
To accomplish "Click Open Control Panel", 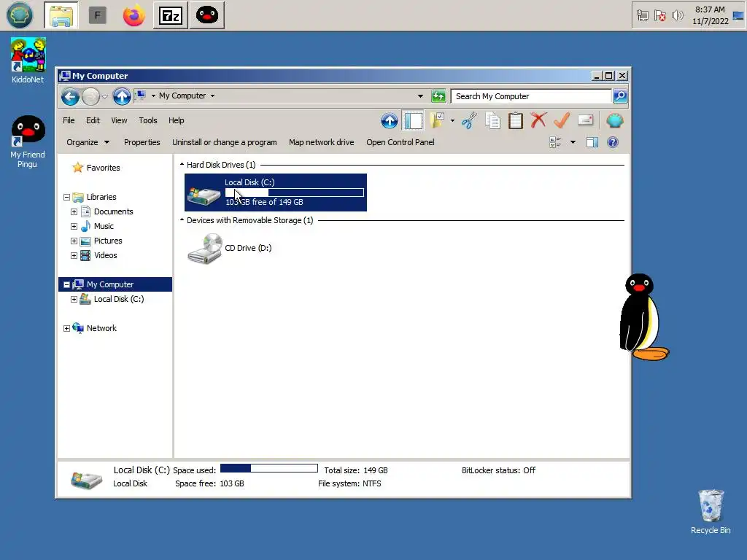I will pyautogui.click(x=400, y=142).
